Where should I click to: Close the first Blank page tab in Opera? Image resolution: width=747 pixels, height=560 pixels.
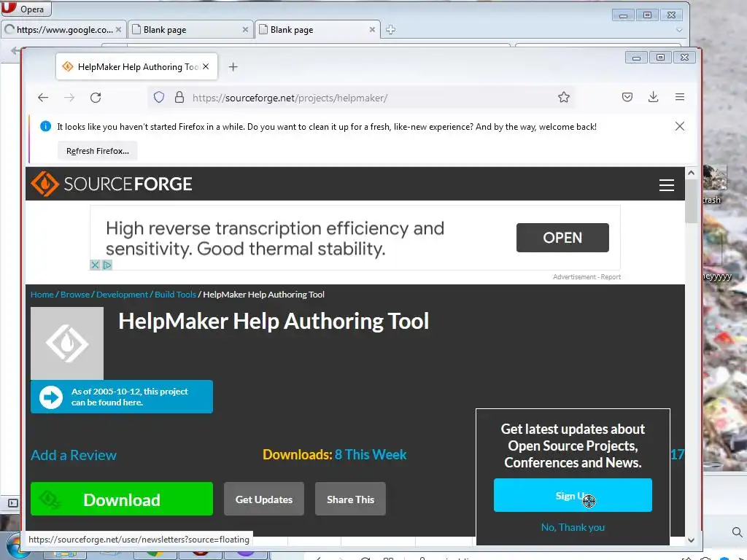click(245, 29)
